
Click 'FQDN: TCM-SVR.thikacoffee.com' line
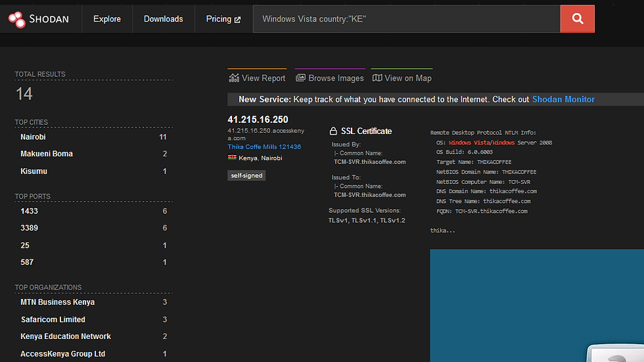[482, 212]
